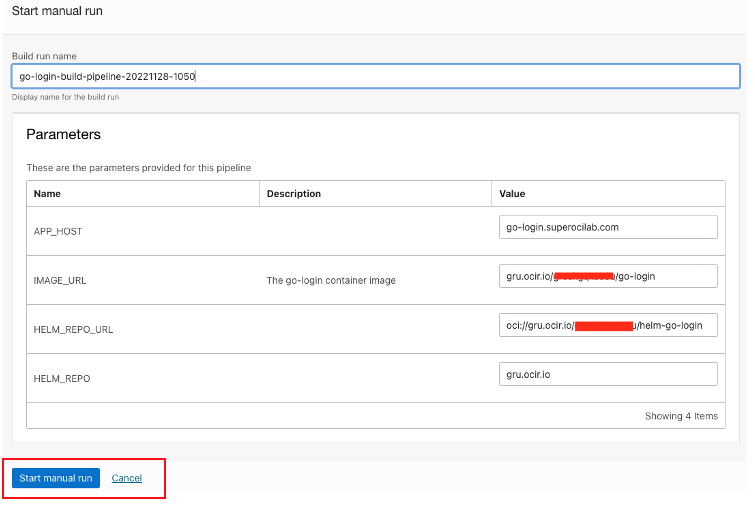Select the 'Build run name' label

44,56
